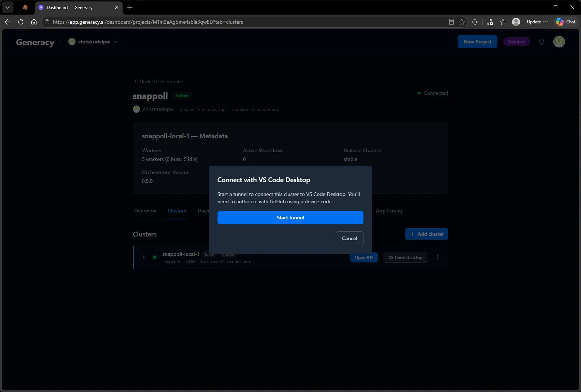Close the Dashboard — Generacy tab
581x392 pixels.
(117, 7)
